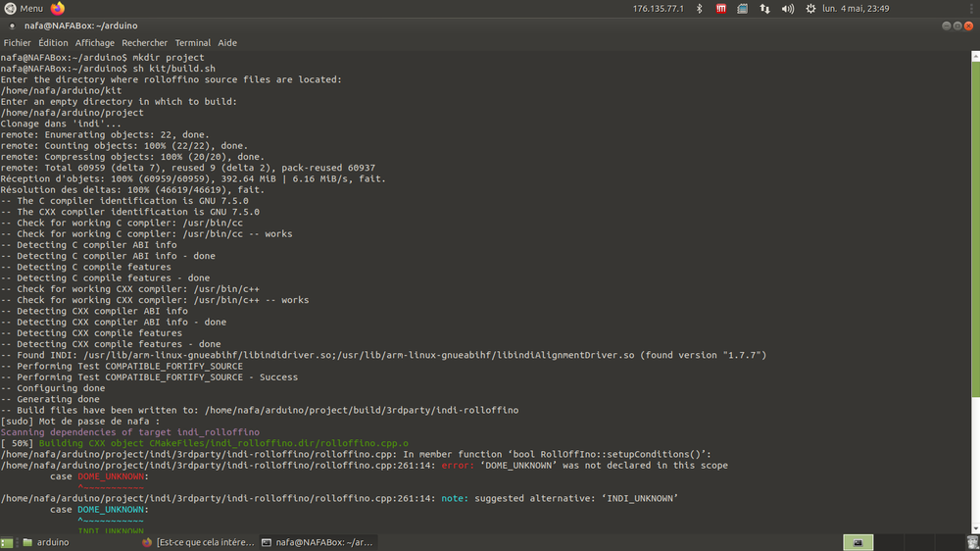Open the Aide menu

[x=227, y=42]
